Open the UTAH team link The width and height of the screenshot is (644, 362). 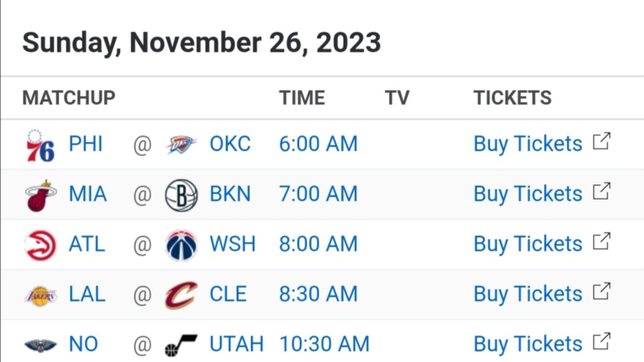click(236, 344)
